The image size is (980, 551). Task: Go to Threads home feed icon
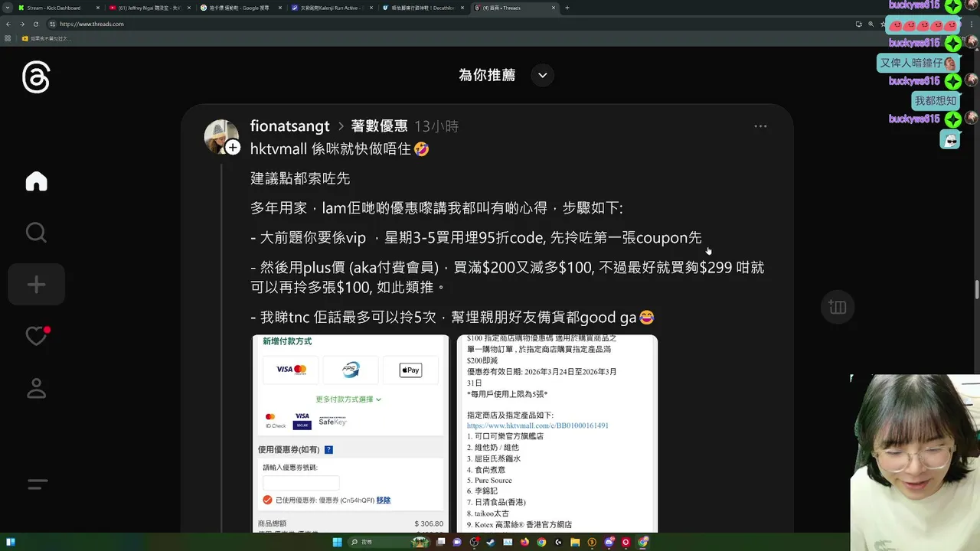(x=36, y=181)
